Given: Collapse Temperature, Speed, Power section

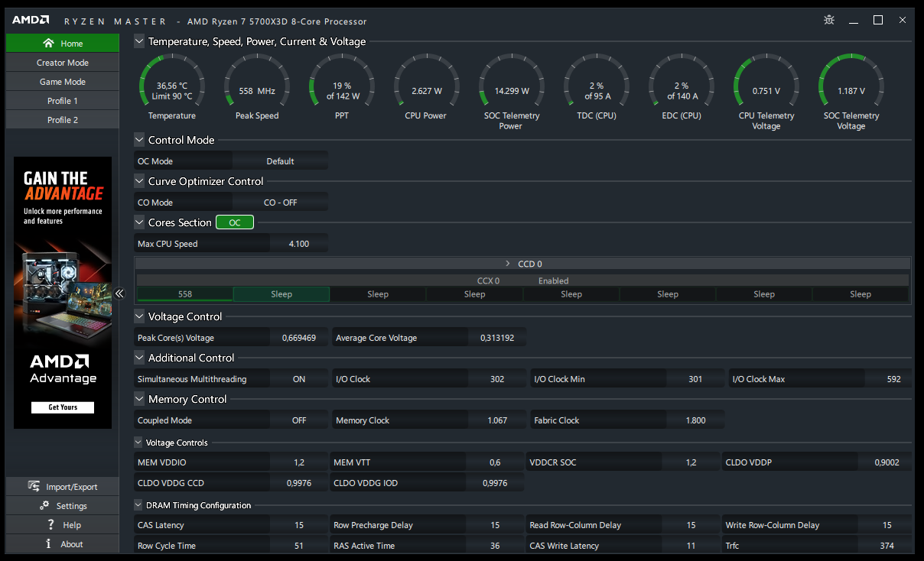Looking at the screenshot, I should (139, 41).
